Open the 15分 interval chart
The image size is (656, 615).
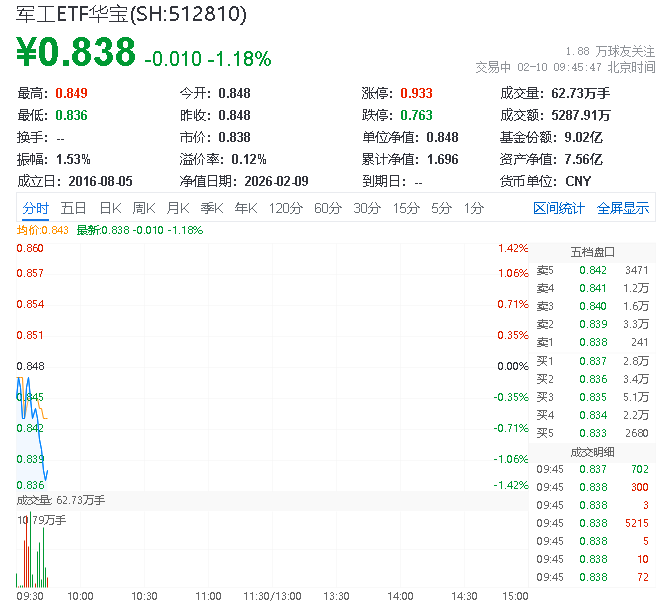(x=405, y=208)
